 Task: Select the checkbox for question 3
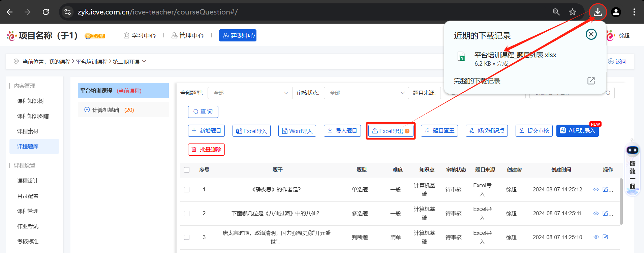(187, 238)
